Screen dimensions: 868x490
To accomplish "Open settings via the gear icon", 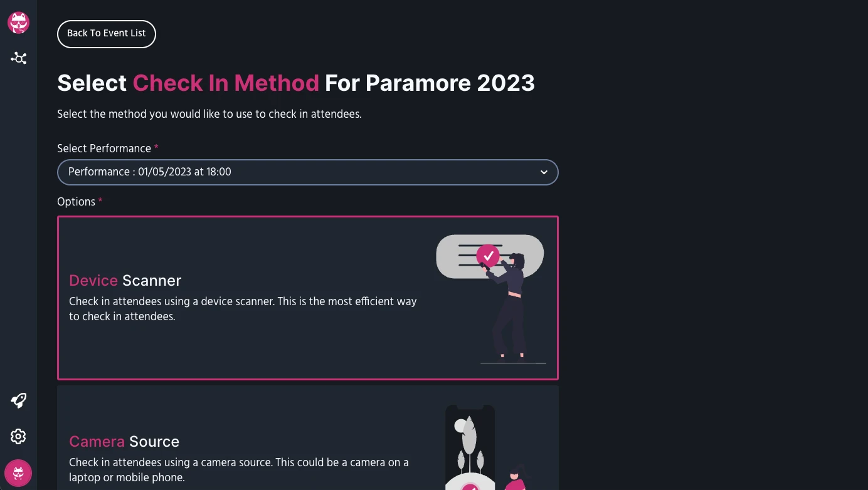I will coord(18,437).
